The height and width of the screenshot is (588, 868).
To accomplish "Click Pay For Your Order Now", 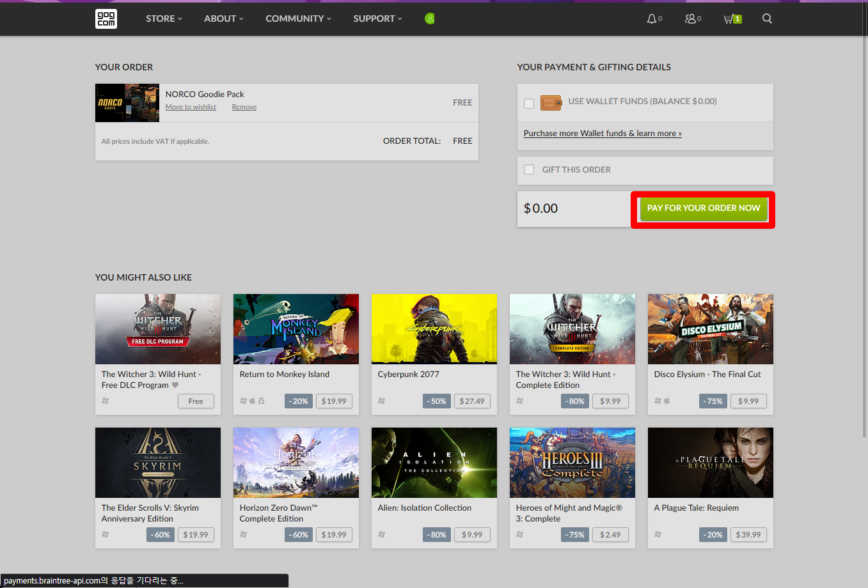I will pyautogui.click(x=704, y=208).
